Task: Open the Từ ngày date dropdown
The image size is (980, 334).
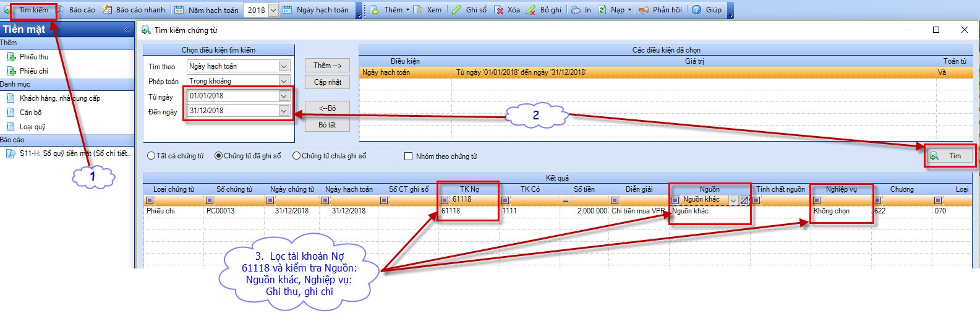Action: 284,96
